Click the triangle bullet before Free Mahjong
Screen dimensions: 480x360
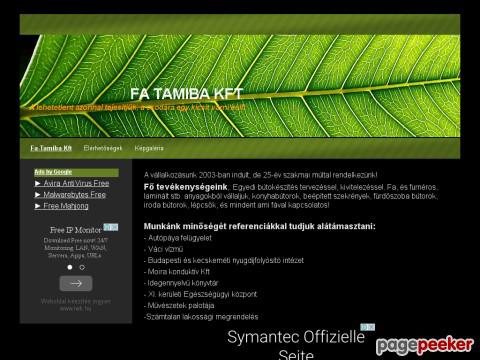[38, 206]
